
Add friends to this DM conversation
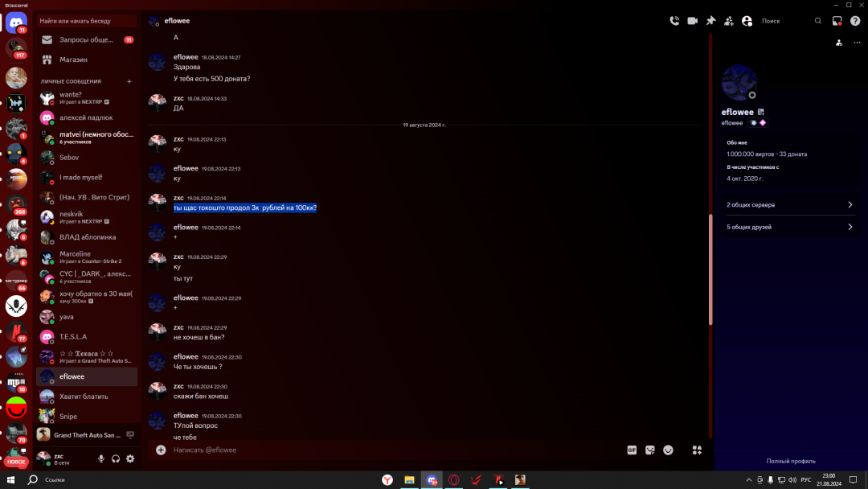click(729, 21)
